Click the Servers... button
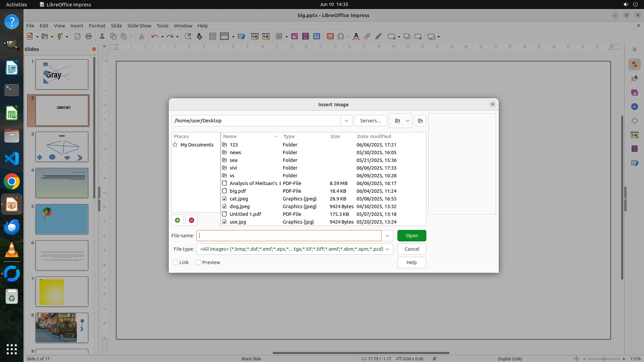The width and height of the screenshot is (644, 362). point(370,121)
